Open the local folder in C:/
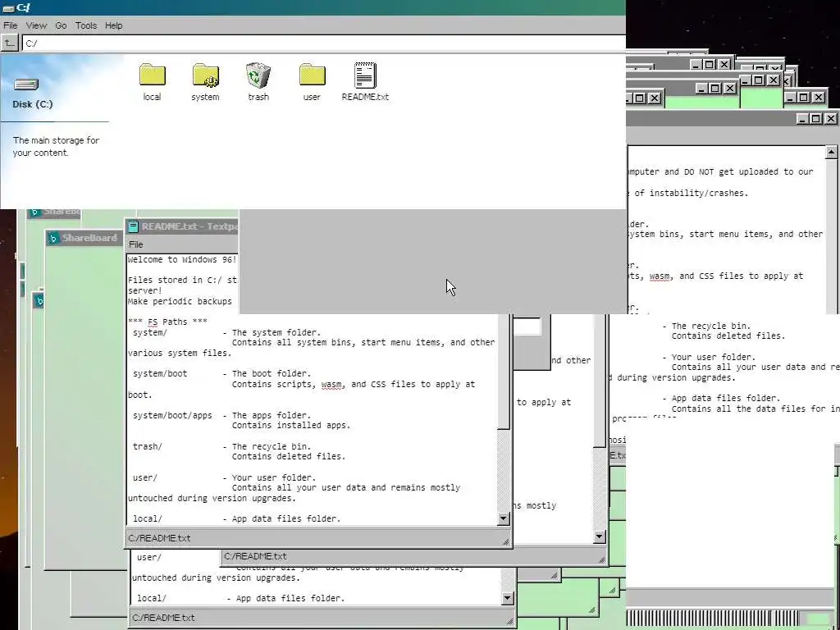840x630 pixels. coord(152,82)
